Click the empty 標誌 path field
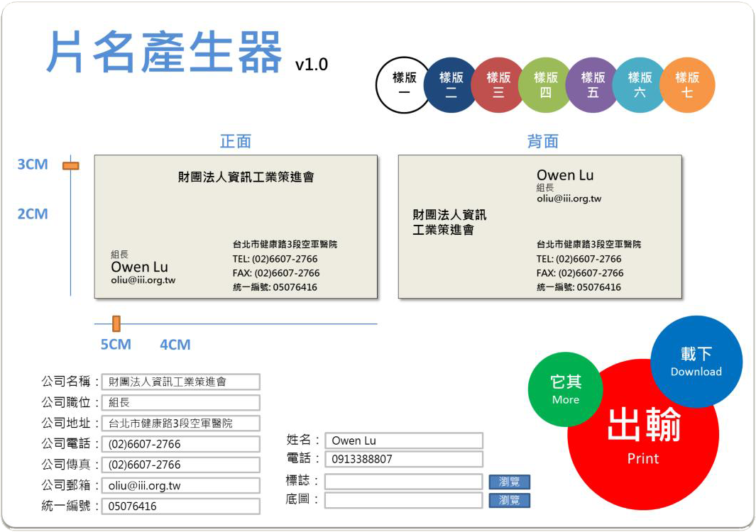The image size is (756, 532). [x=403, y=482]
